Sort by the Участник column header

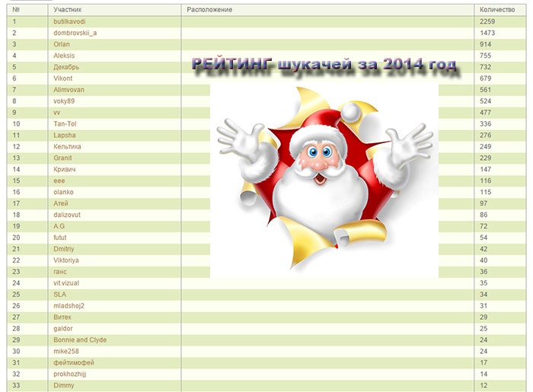click(67, 10)
